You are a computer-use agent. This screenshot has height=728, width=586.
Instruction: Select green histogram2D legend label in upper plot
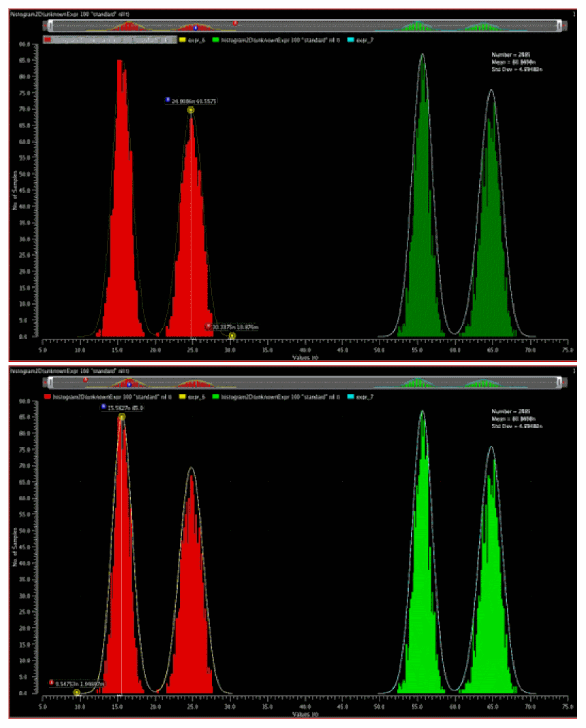280,40
